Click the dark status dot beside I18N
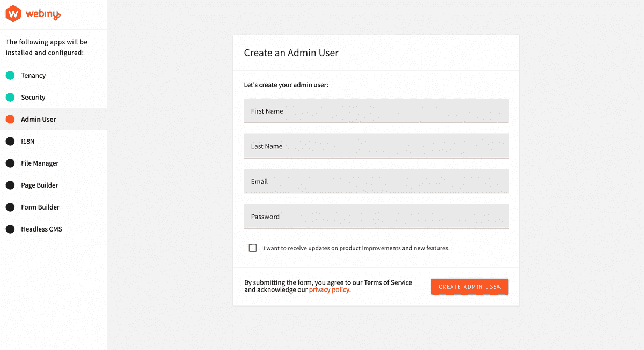644x350 pixels. coord(10,141)
